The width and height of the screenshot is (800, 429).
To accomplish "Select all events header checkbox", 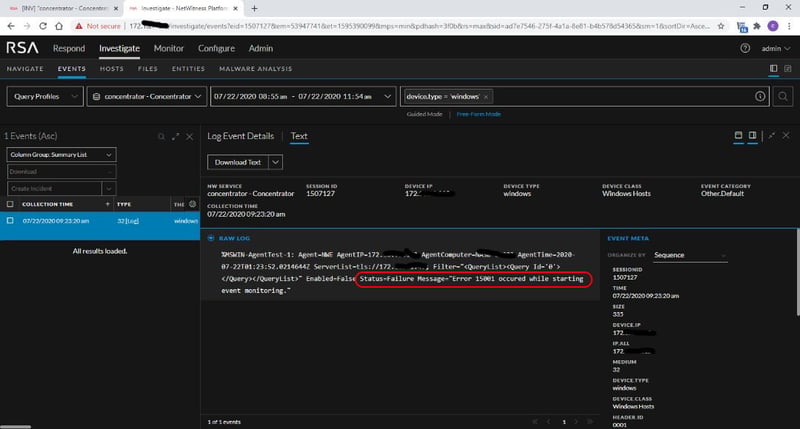I will pos(10,204).
